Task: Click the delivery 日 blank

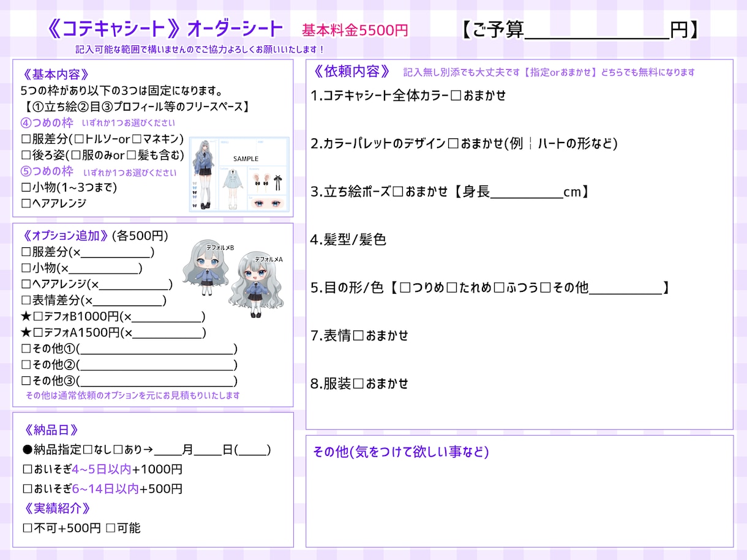Action: click(x=208, y=450)
